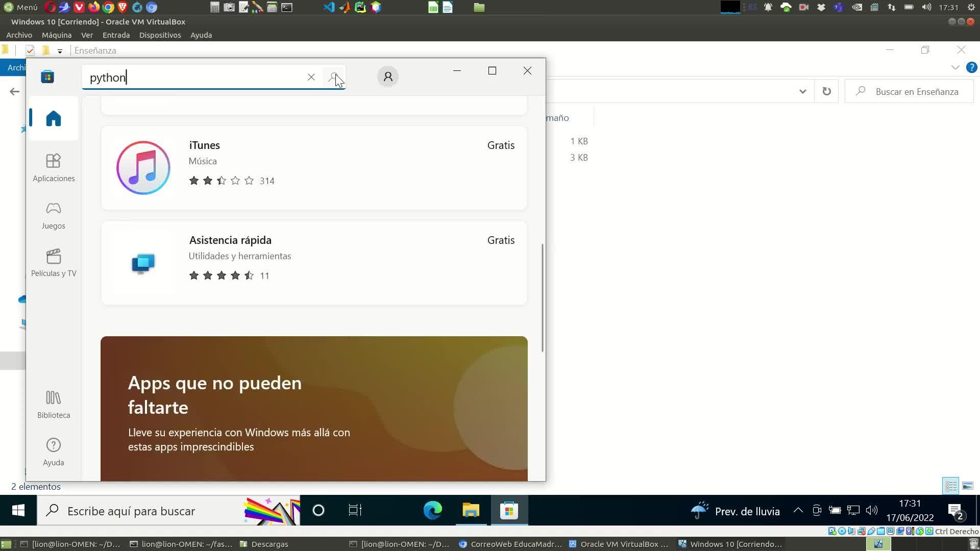The height and width of the screenshot is (551, 980).
Task: Open Ayuda in Store sidebar
Action: tap(54, 452)
